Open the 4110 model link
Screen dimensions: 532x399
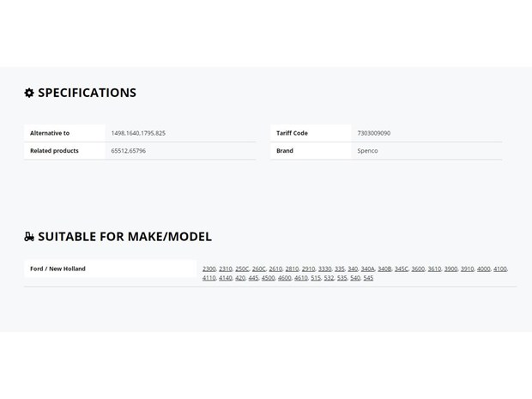(x=209, y=278)
